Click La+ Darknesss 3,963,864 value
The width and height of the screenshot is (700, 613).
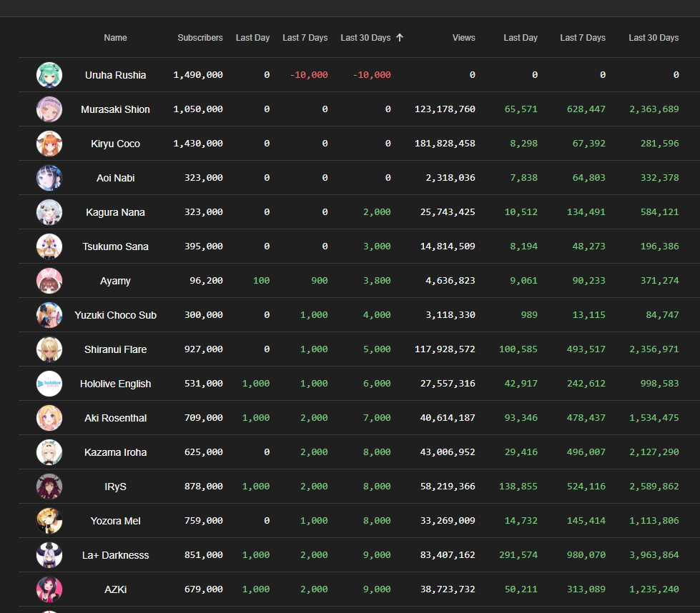(x=654, y=555)
